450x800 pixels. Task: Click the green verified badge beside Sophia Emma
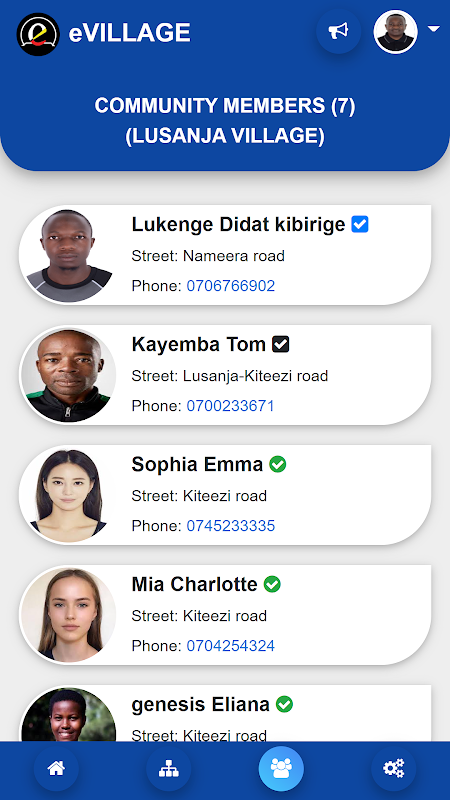278,464
